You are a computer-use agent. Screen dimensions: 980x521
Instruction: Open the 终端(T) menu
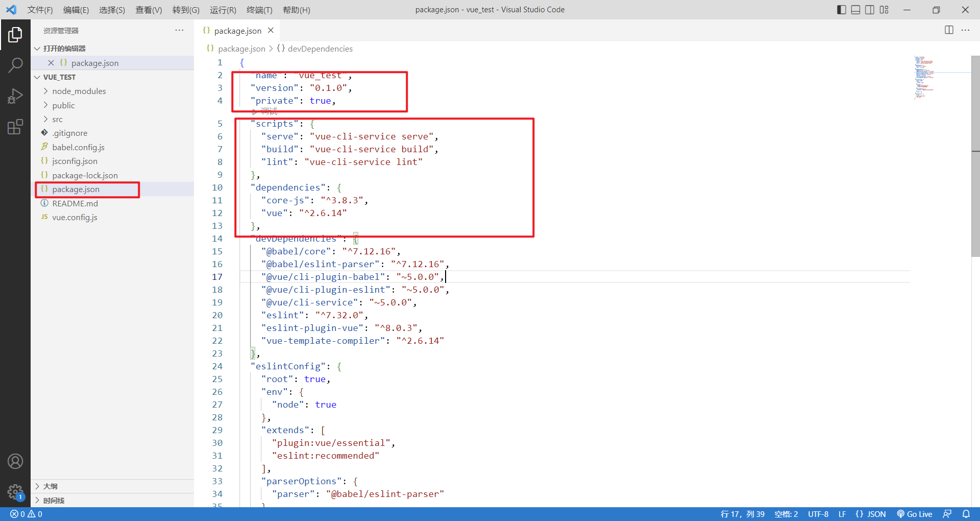259,10
